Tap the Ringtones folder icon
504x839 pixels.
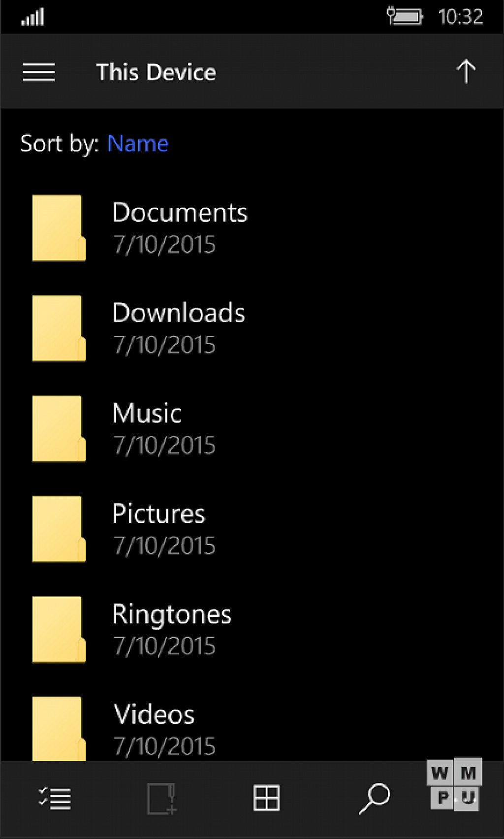(59, 630)
